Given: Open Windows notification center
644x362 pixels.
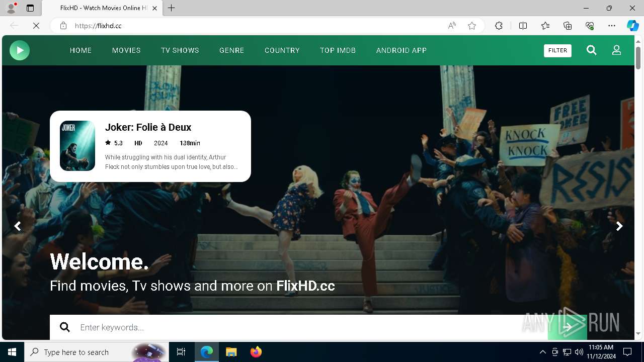Looking at the screenshot, I should (x=627, y=352).
